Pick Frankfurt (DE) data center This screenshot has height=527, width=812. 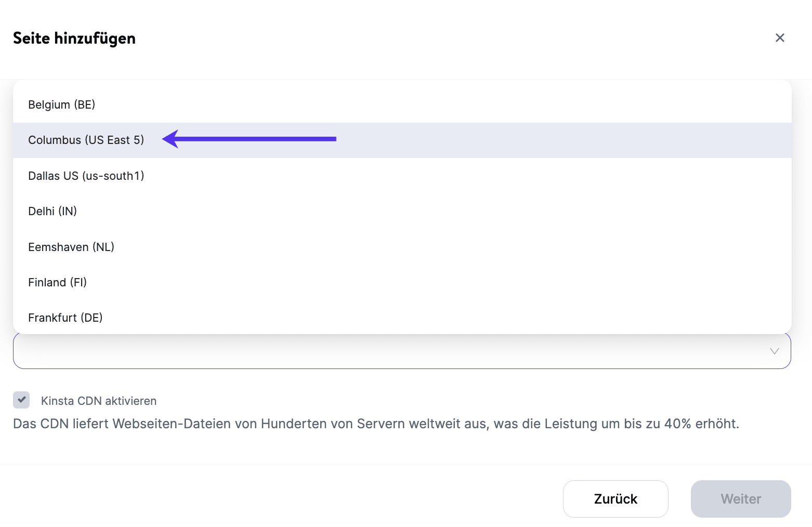click(x=66, y=318)
